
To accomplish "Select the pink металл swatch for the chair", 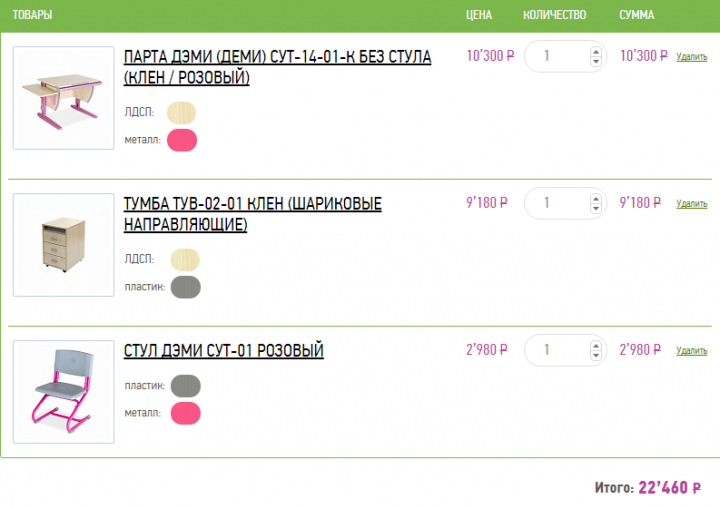I will [x=185, y=413].
